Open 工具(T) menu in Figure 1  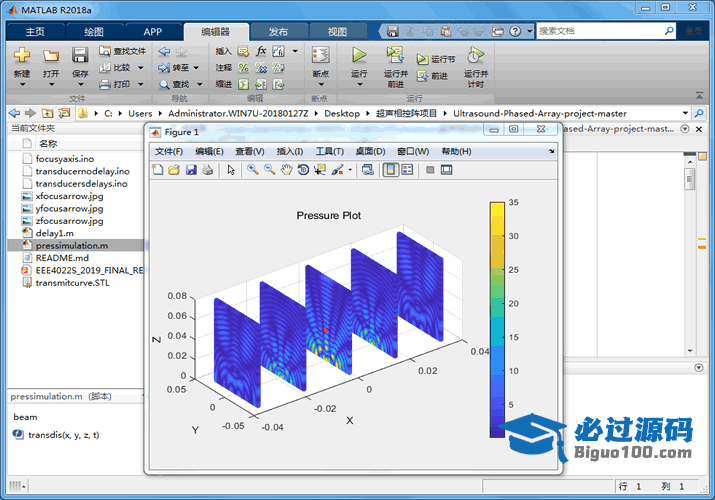[x=329, y=151]
